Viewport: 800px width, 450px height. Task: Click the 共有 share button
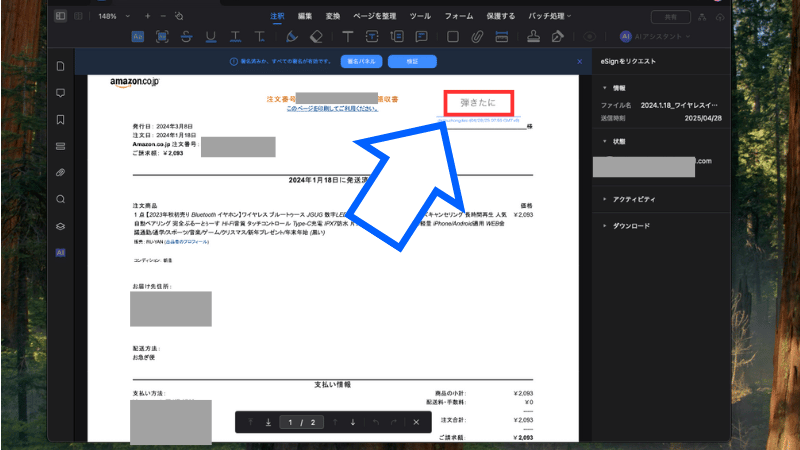(x=670, y=17)
